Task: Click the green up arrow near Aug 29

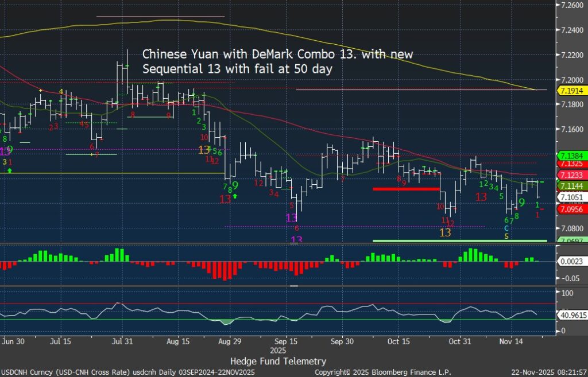Action: tap(235, 196)
